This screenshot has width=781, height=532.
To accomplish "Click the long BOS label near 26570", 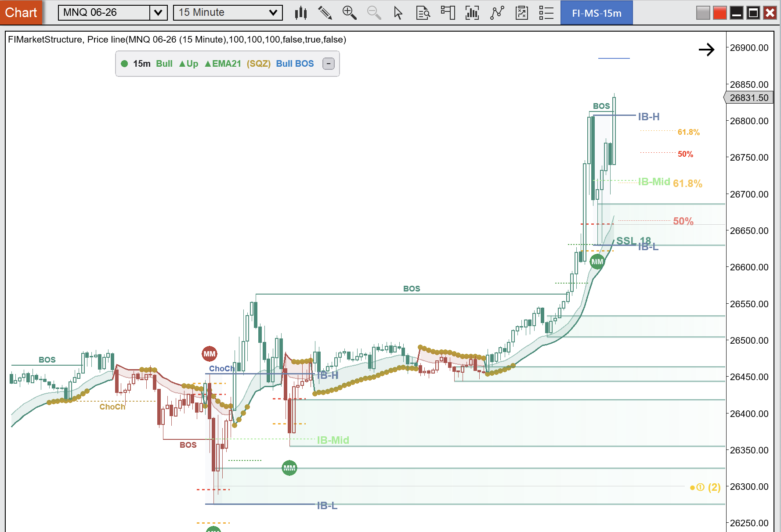I will (412, 289).
